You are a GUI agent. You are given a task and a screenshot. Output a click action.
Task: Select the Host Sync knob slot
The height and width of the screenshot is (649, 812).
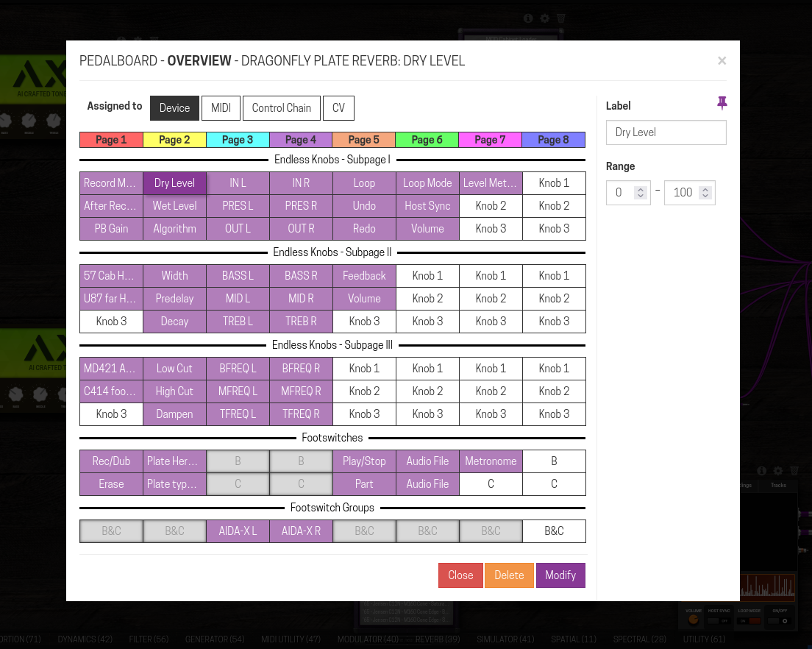(x=427, y=206)
